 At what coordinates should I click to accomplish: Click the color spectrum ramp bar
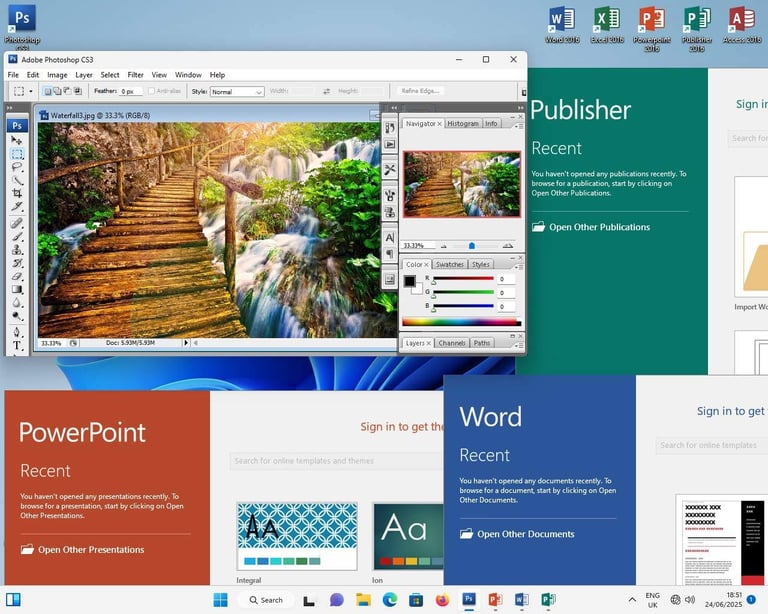point(461,322)
